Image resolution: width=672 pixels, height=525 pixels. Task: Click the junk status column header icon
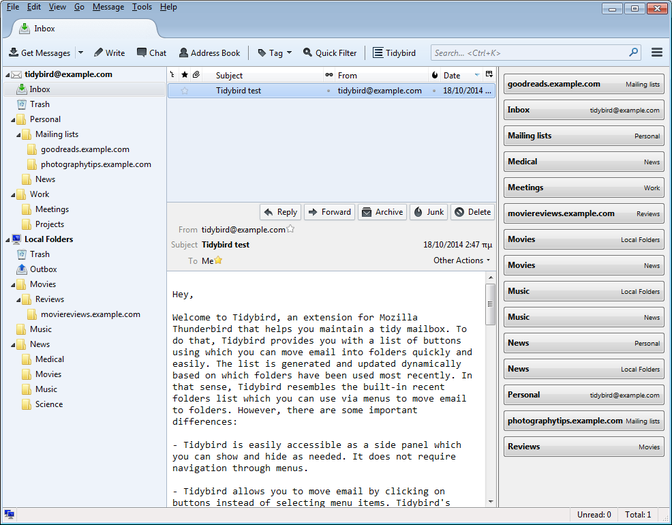point(435,75)
